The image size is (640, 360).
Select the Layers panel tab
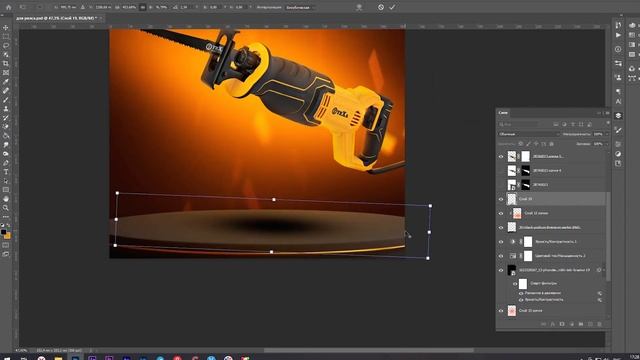503,113
